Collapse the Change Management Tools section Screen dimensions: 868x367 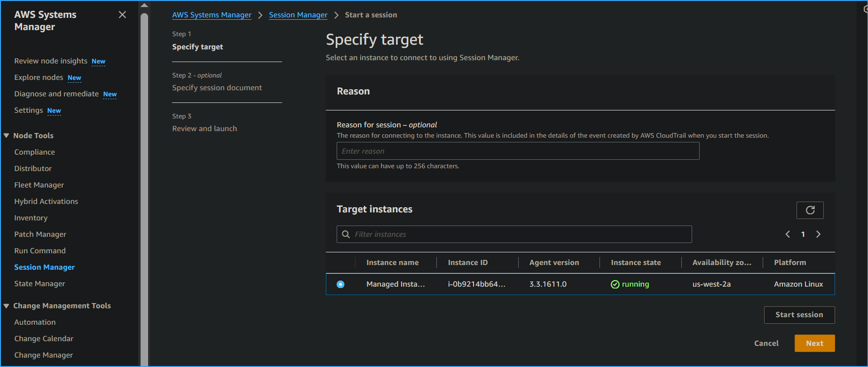tap(7, 305)
